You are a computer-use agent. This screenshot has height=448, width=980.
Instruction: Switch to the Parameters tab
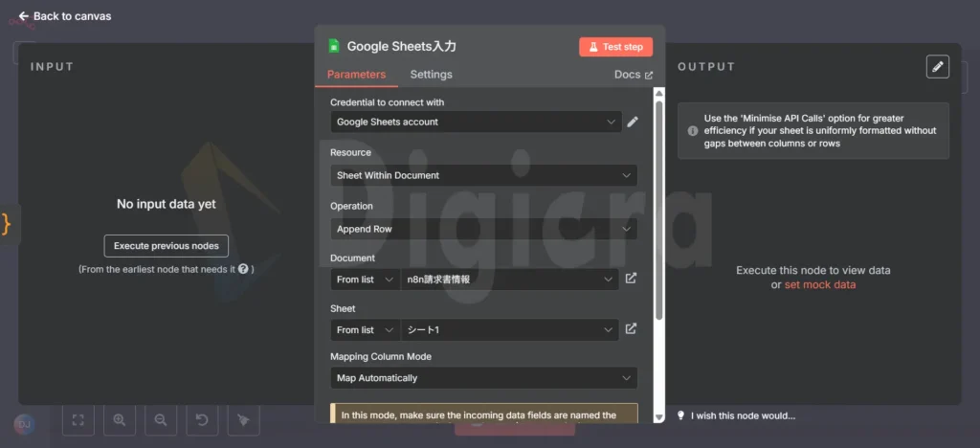356,75
